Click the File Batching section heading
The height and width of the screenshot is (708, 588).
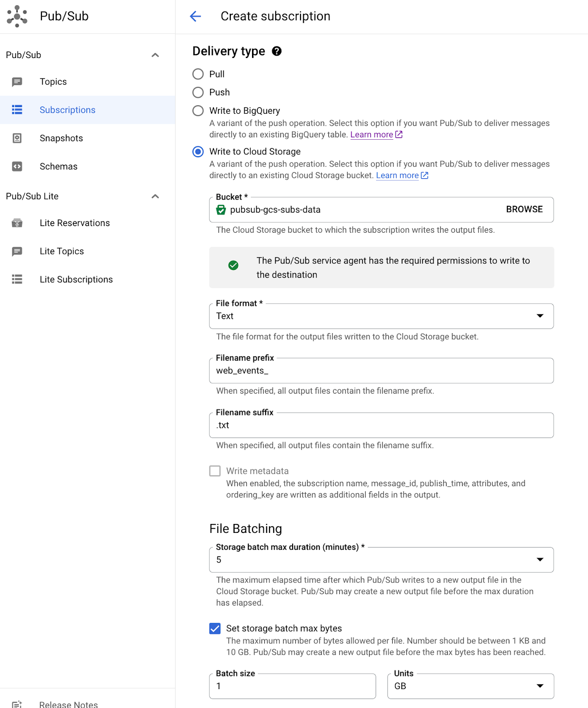(x=246, y=529)
